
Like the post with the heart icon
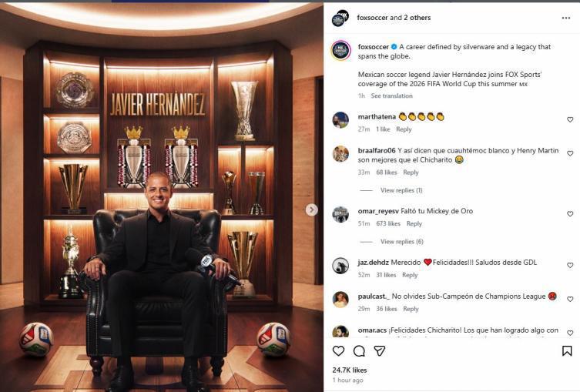338,350
